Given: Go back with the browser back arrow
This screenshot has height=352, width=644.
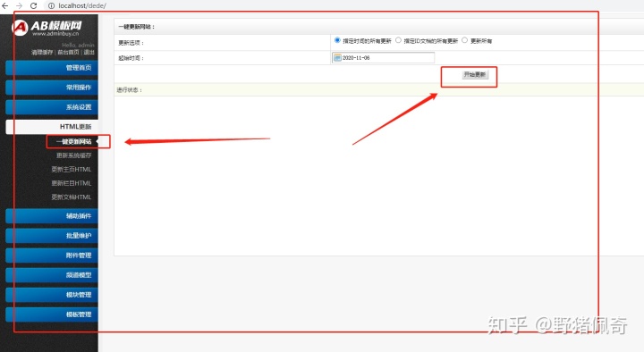Looking at the screenshot, I should pyautogui.click(x=5, y=5).
